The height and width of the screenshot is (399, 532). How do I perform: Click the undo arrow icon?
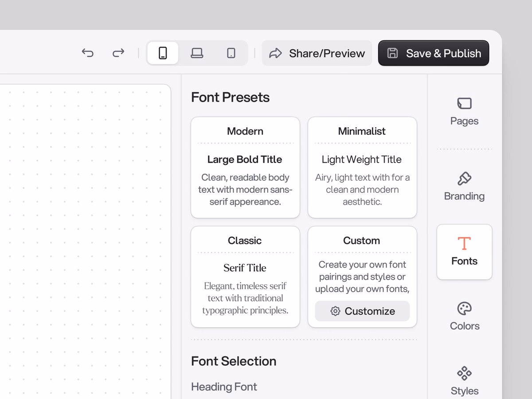tap(88, 53)
